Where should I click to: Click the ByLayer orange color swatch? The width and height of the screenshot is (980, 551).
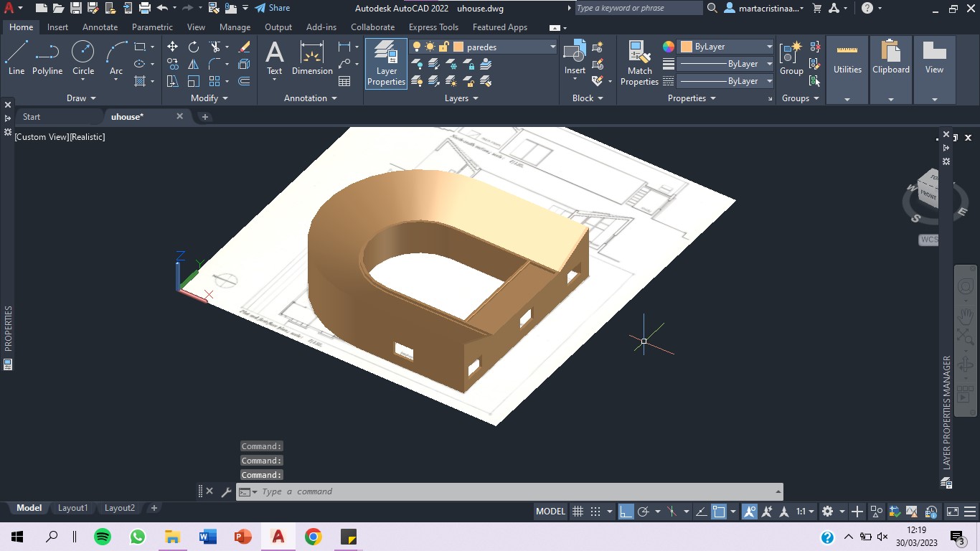click(686, 47)
